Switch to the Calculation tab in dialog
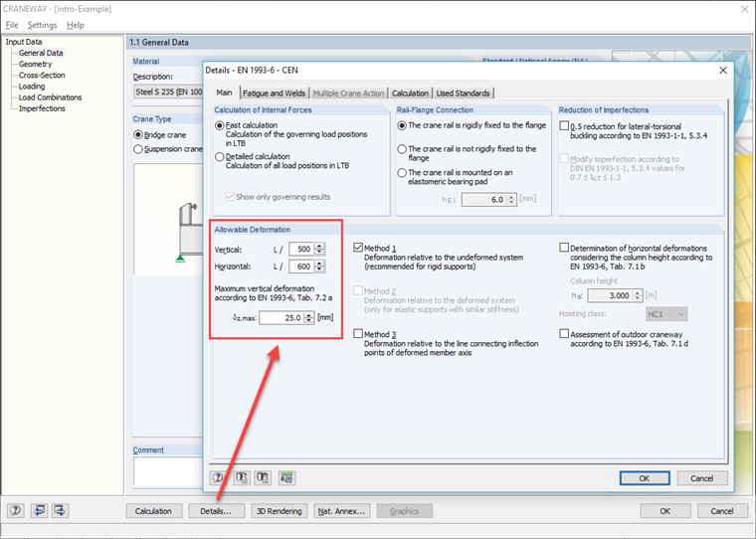The image size is (756, 539). [x=410, y=93]
